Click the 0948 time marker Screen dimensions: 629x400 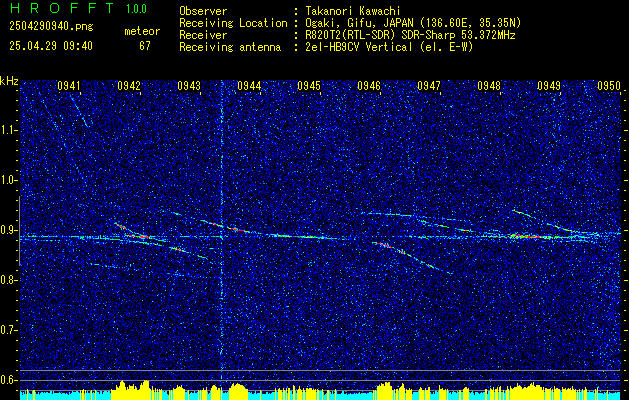tap(489, 86)
